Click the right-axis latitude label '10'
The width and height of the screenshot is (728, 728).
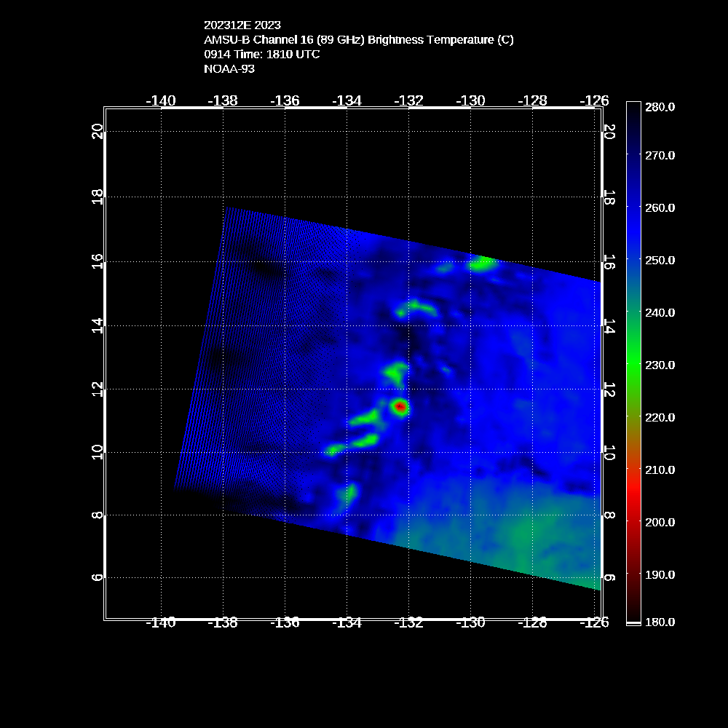click(609, 453)
